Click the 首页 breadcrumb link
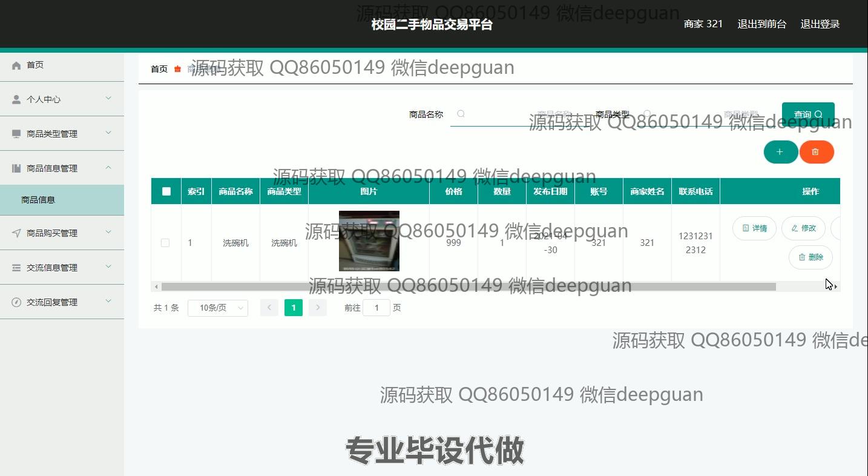The width and height of the screenshot is (868, 476). (x=159, y=69)
